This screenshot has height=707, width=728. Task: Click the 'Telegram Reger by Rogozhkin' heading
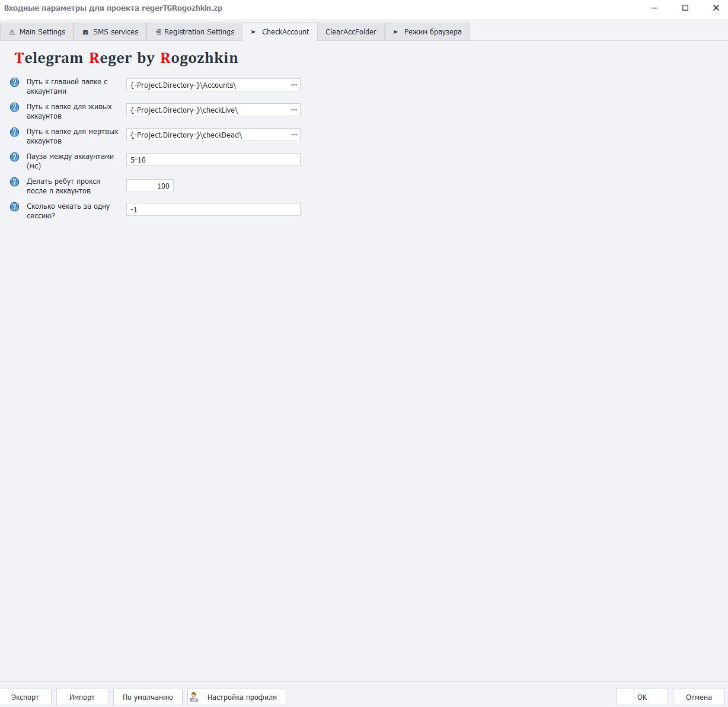point(126,58)
